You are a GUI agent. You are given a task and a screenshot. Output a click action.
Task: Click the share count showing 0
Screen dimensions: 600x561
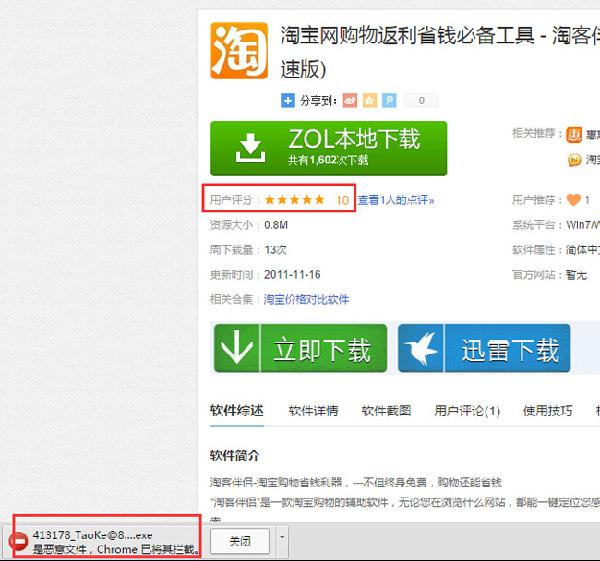click(421, 101)
